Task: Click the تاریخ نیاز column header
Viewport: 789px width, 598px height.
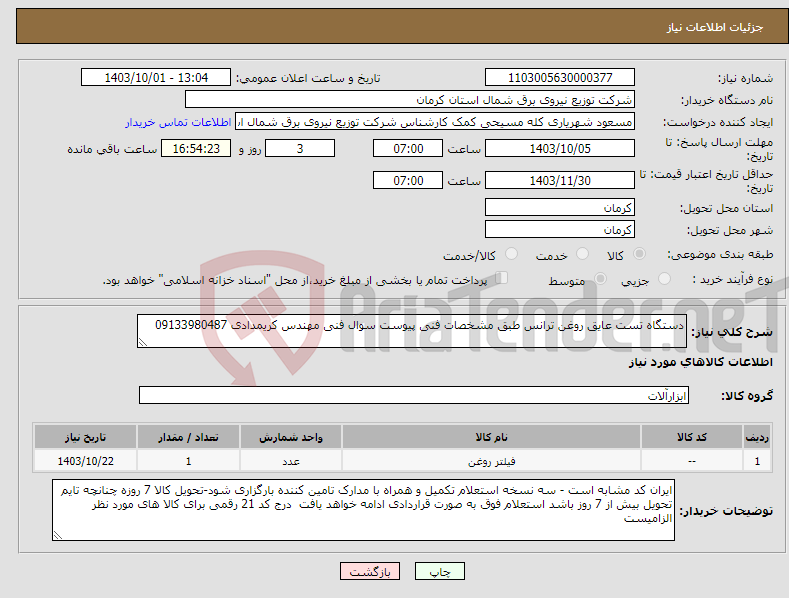Action: (85, 437)
